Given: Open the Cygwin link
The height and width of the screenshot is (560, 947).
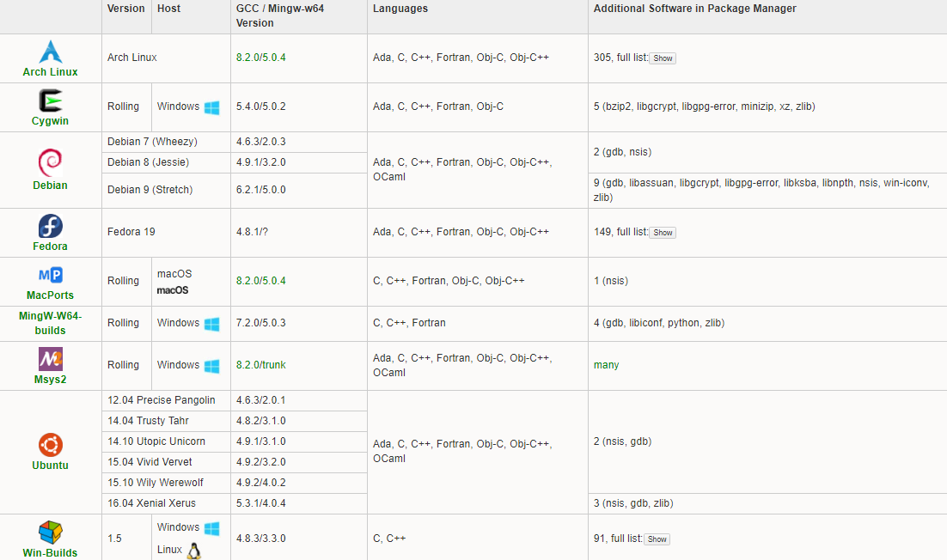Looking at the screenshot, I should click(x=50, y=121).
